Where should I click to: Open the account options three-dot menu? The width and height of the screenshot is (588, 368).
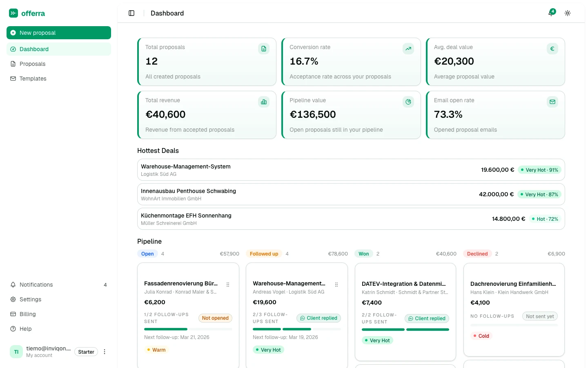coord(105,352)
